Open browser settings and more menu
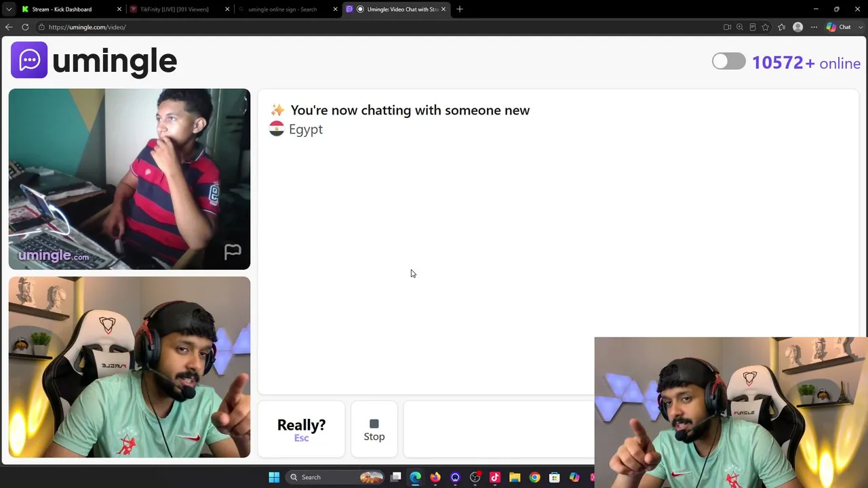Viewport: 868px width, 488px height. pyautogui.click(x=814, y=27)
